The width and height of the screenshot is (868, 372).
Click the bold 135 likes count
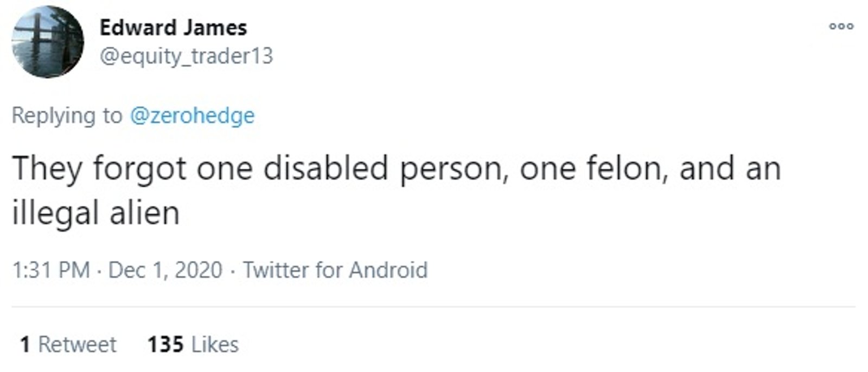[x=165, y=344]
